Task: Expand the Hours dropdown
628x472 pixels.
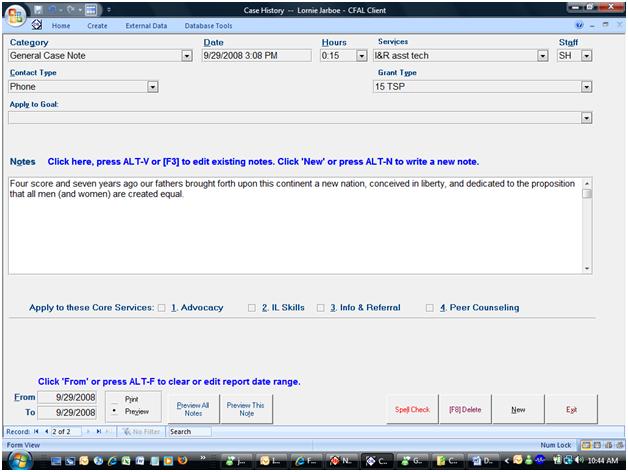Action: click(361, 56)
